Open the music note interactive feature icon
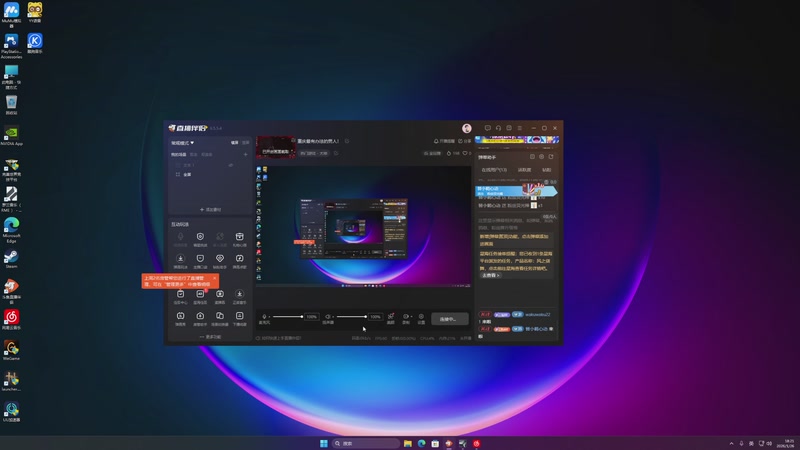Viewport: 800px width, 450px height. (x=239, y=261)
